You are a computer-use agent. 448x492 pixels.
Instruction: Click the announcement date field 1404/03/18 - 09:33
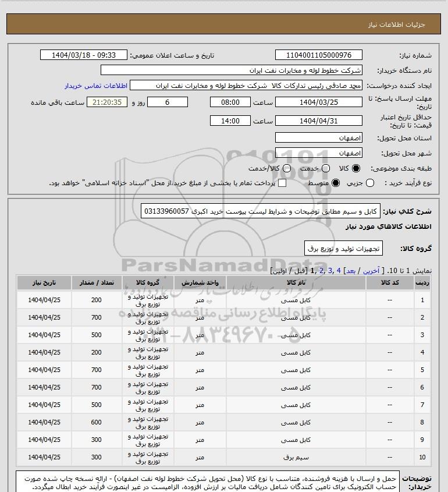pos(84,55)
